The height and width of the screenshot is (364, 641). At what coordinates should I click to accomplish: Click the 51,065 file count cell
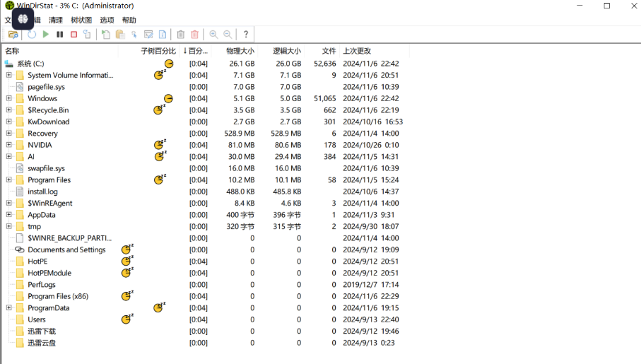325,98
